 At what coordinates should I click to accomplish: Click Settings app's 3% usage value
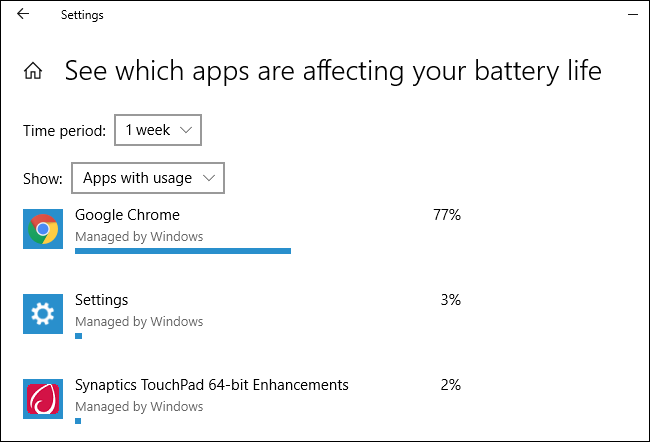click(450, 300)
